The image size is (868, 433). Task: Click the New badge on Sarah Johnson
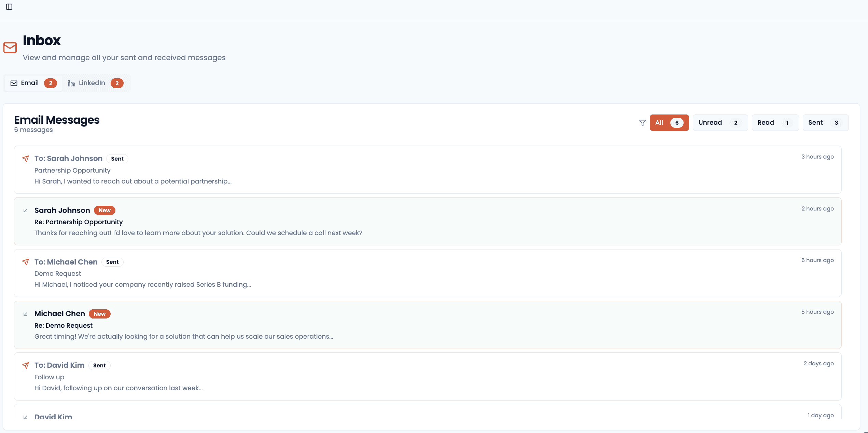104,211
